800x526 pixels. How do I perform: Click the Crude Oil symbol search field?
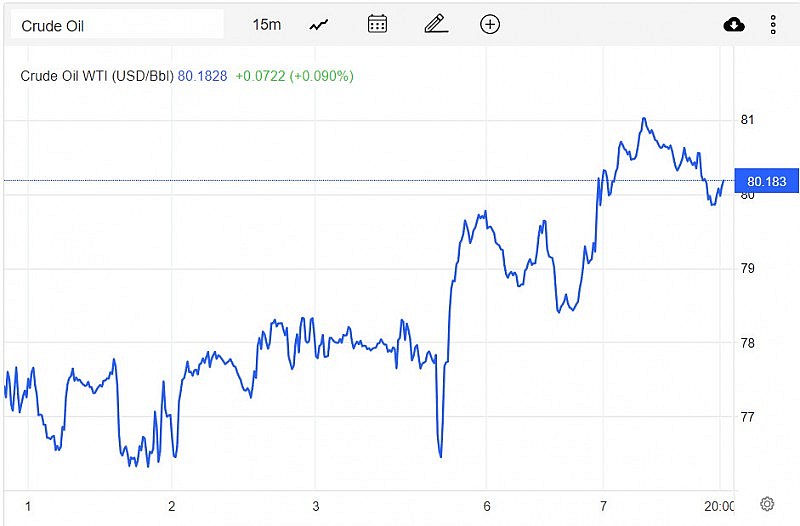tap(117, 25)
